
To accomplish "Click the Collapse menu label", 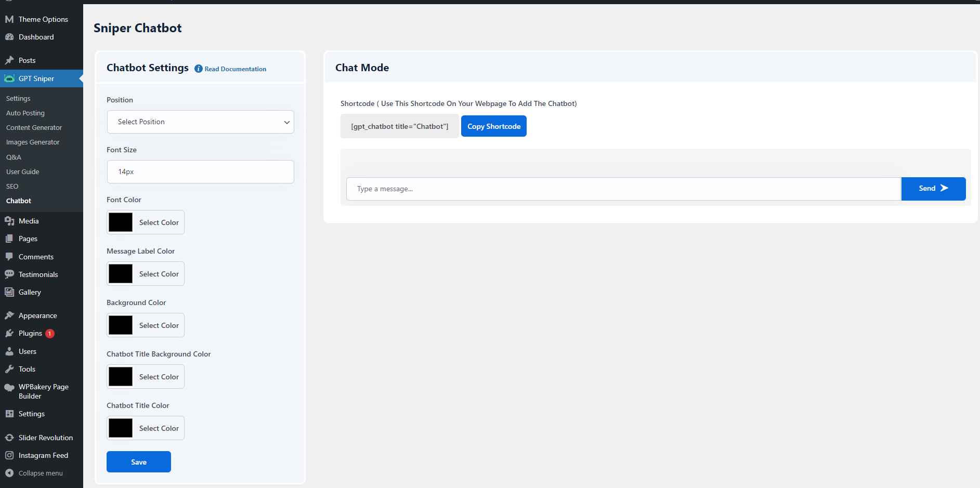I will coord(41,473).
